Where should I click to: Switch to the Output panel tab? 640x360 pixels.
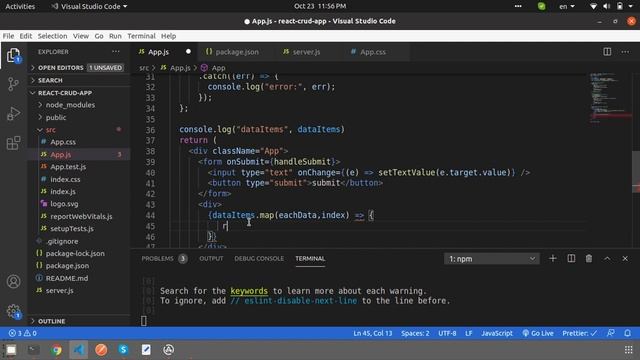[211, 258]
